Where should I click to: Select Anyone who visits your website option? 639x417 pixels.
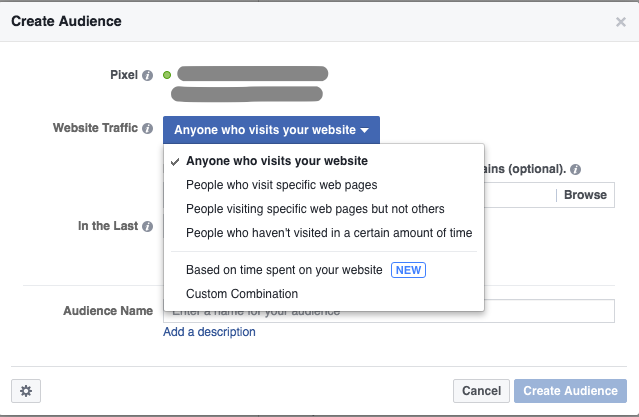click(324, 161)
